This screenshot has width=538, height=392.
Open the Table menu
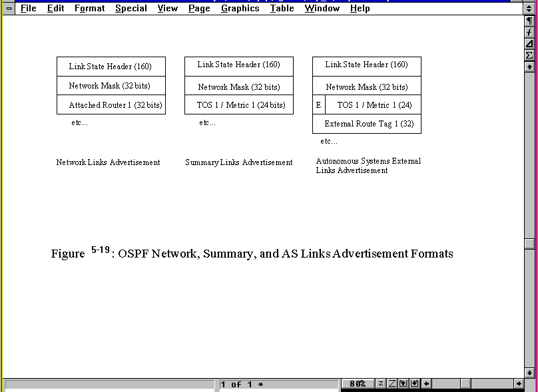tap(282, 9)
